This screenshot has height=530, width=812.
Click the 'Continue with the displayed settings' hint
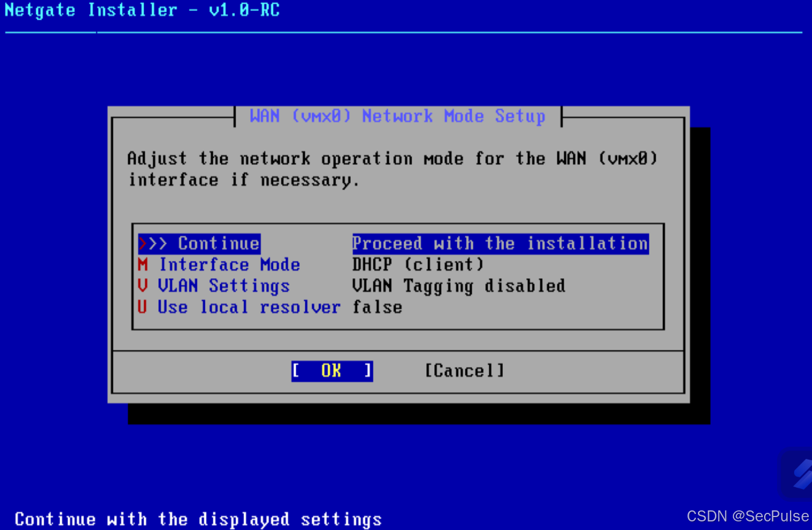[198, 520]
